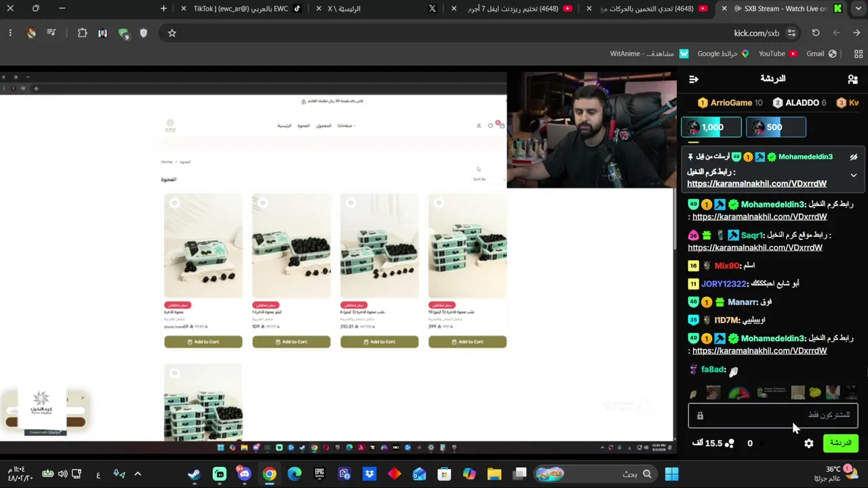Open the rightmost stacked dates product image
The width and height of the screenshot is (868, 488).
467,246
